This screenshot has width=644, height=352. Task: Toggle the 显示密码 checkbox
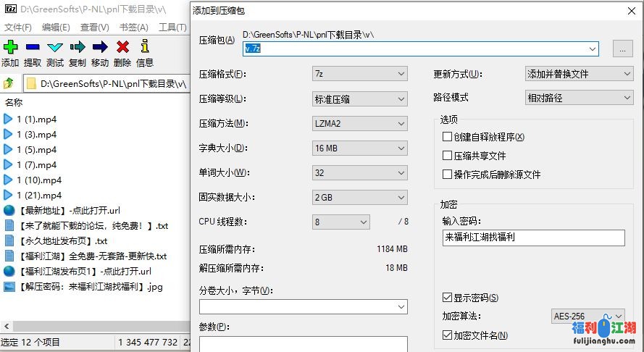(x=447, y=298)
